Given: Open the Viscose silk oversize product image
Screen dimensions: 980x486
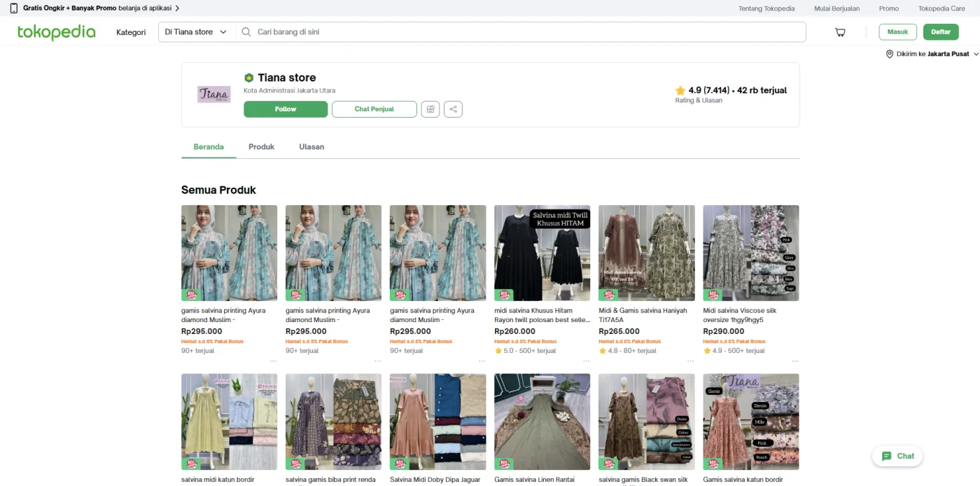Looking at the screenshot, I should pos(751,253).
